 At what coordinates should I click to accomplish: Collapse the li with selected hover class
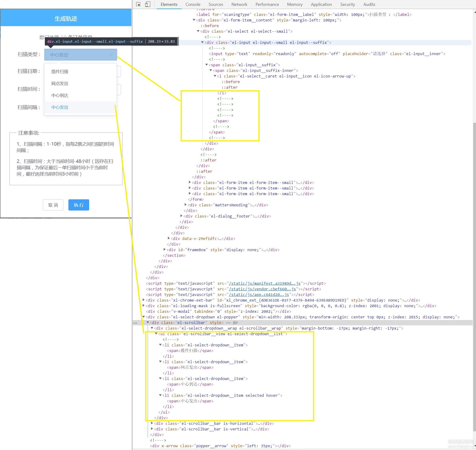tap(160, 395)
